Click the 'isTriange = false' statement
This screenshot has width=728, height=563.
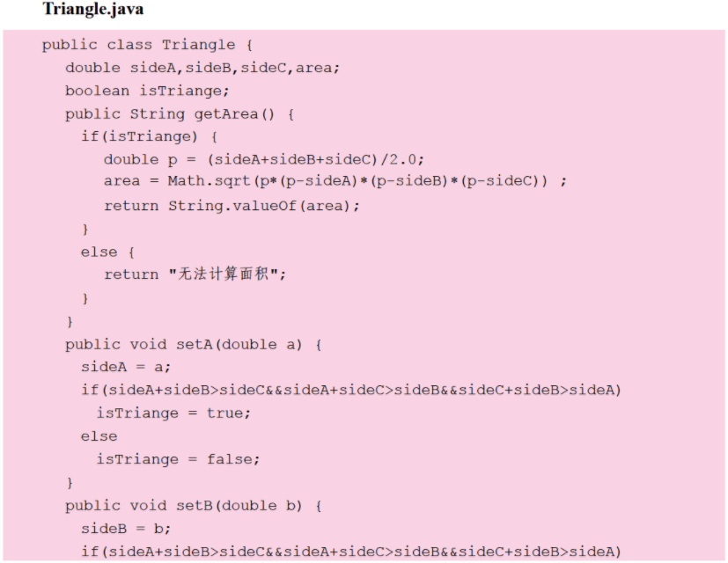click(x=178, y=458)
